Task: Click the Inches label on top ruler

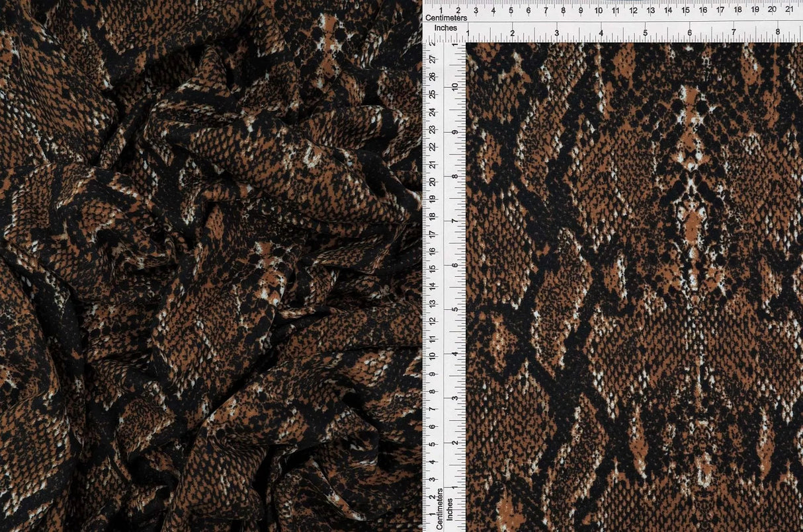Action: pyautogui.click(x=447, y=28)
